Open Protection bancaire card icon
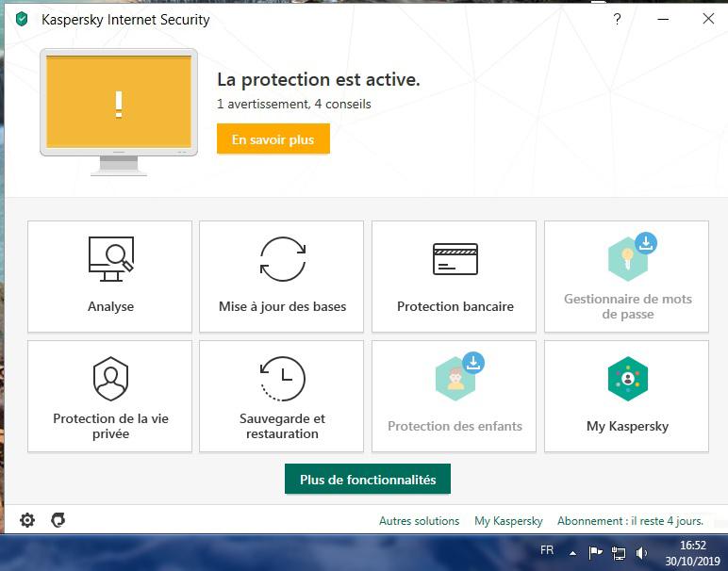This screenshot has height=571, width=728. tap(455, 259)
